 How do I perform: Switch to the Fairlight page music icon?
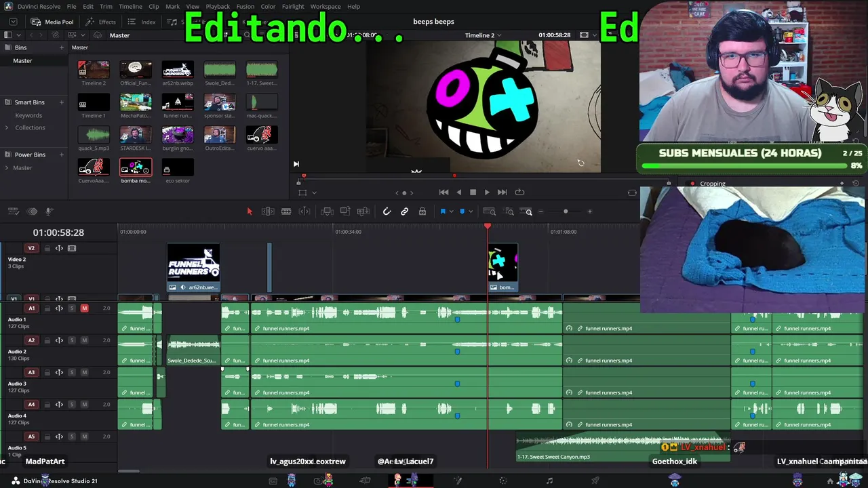pyautogui.click(x=549, y=481)
